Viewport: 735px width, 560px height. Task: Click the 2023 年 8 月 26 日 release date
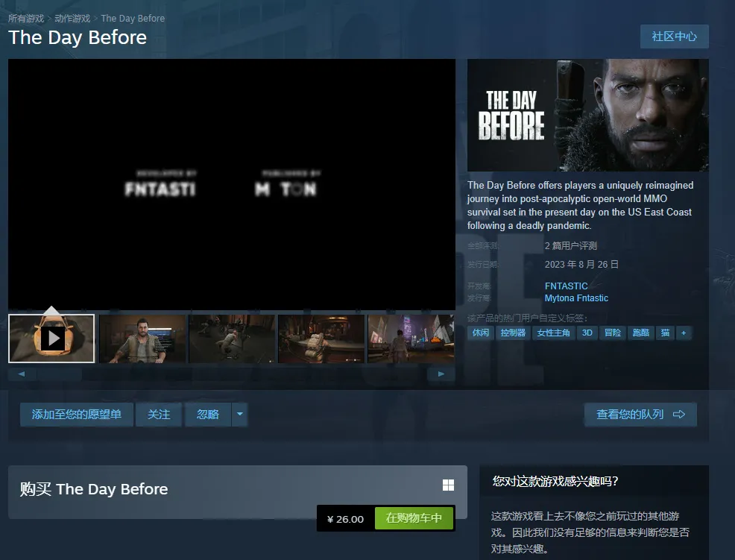coord(581,265)
